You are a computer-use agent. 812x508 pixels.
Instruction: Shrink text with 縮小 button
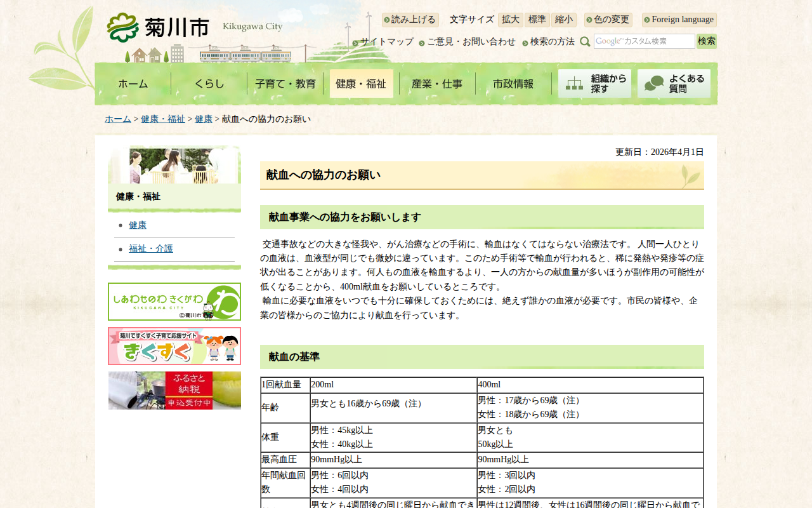564,20
